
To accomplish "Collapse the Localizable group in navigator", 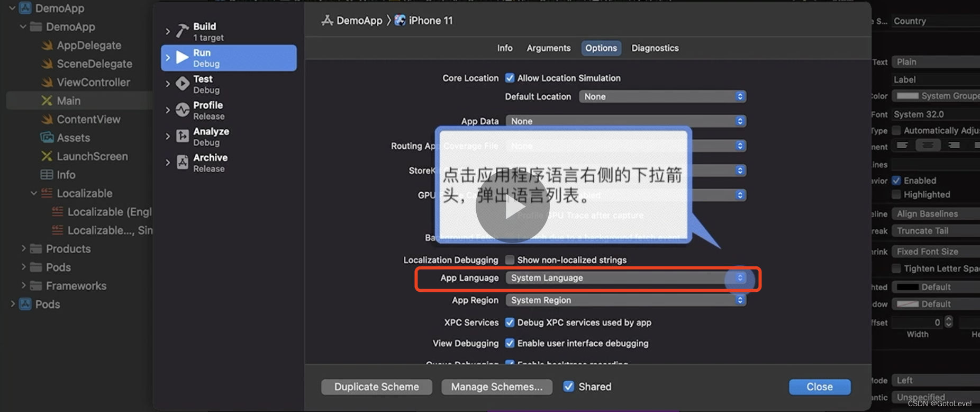I will (34, 193).
